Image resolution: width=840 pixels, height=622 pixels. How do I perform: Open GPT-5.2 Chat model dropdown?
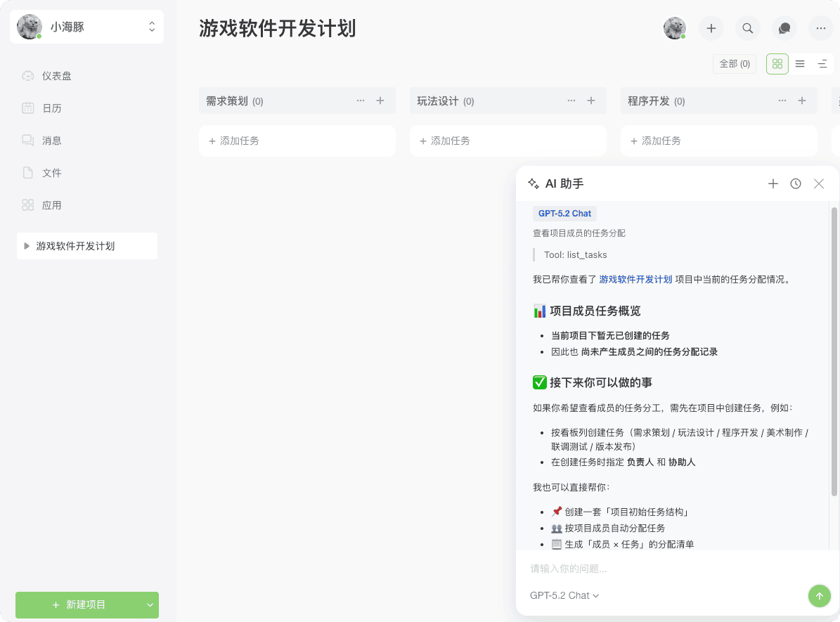point(564,595)
